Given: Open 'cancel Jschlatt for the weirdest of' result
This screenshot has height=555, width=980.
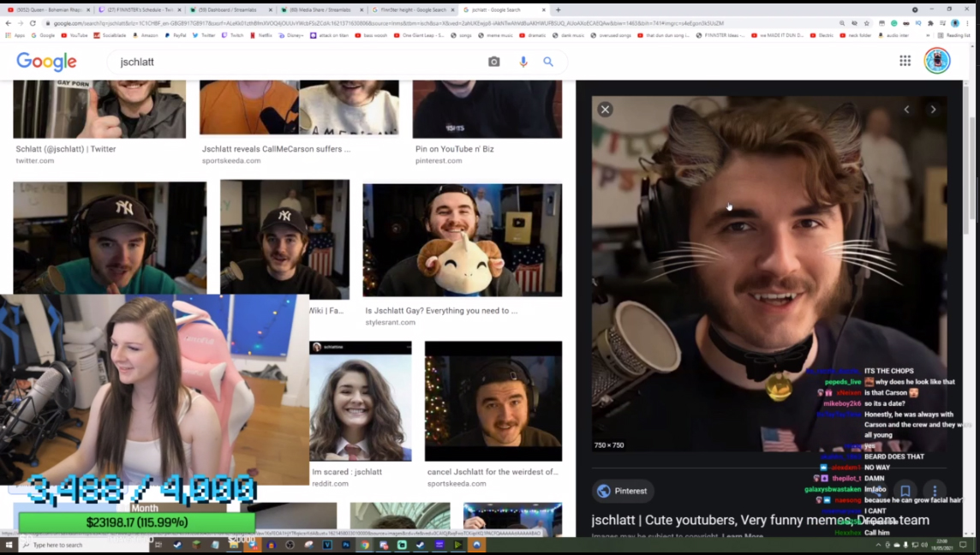Looking at the screenshot, I should (493, 472).
